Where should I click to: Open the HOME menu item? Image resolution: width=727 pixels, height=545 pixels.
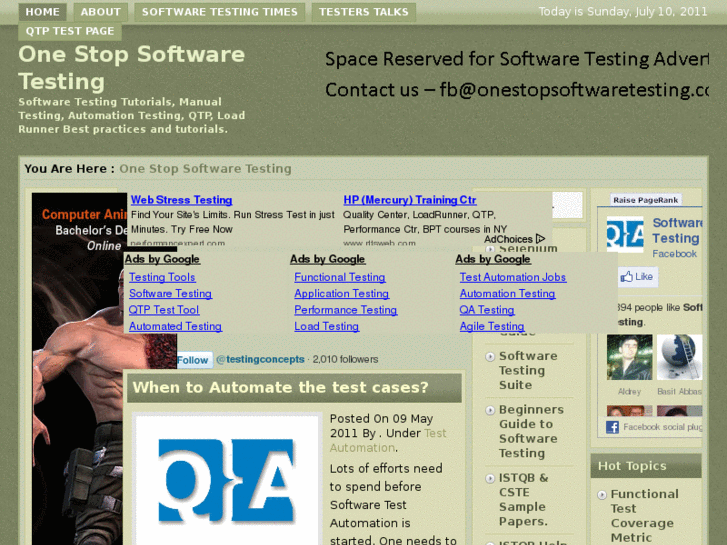click(42, 12)
